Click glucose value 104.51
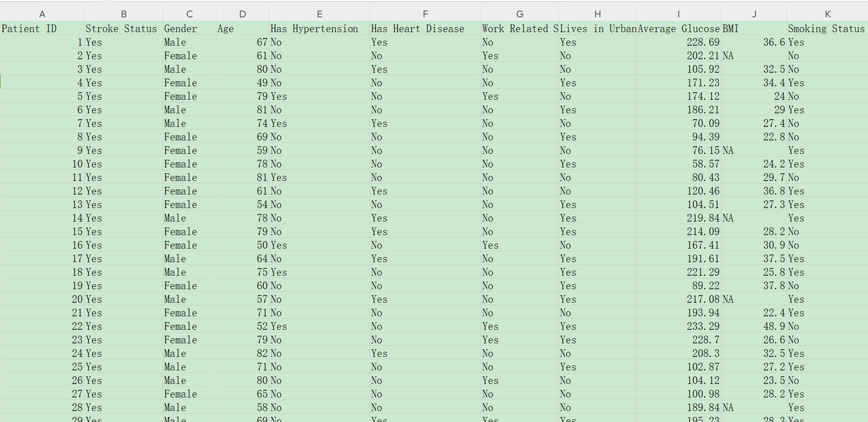The width and height of the screenshot is (868, 422). coord(679,204)
